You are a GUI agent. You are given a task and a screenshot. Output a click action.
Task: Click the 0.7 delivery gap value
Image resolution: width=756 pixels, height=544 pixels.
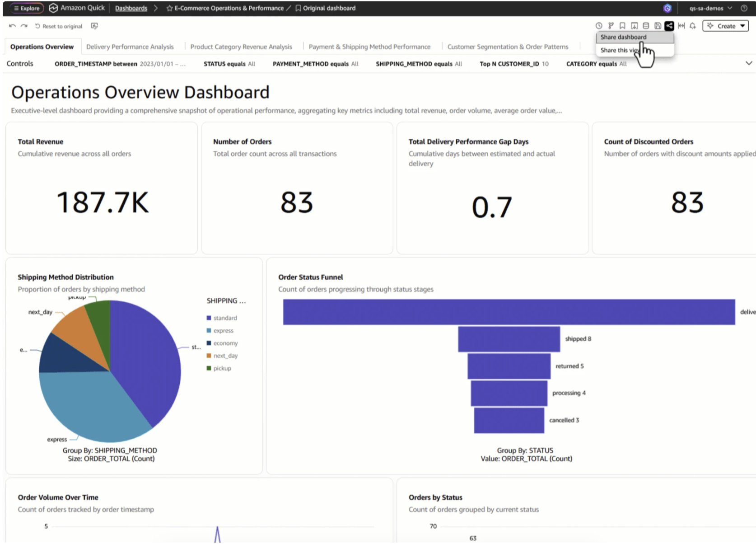492,207
